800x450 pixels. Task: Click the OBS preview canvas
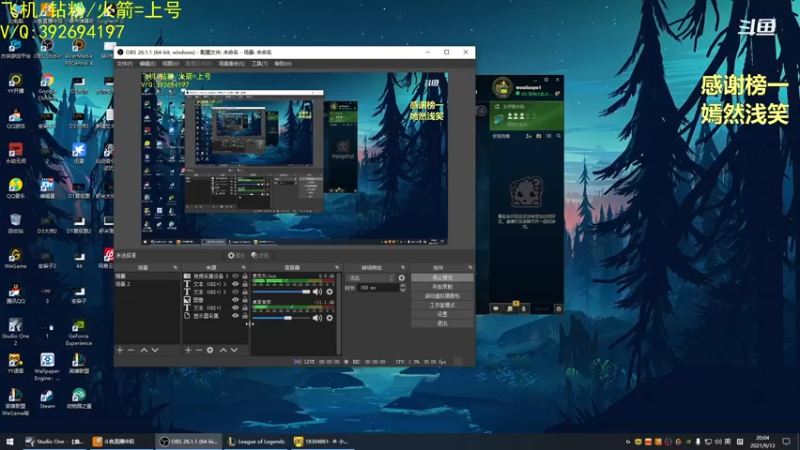coord(294,158)
